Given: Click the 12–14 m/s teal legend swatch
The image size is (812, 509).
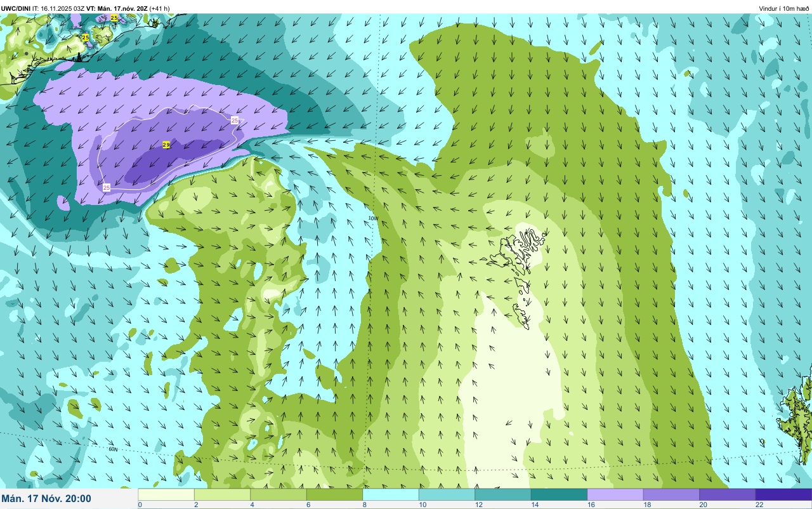Looking at the screenshot, I should click(x=503, y=494).
